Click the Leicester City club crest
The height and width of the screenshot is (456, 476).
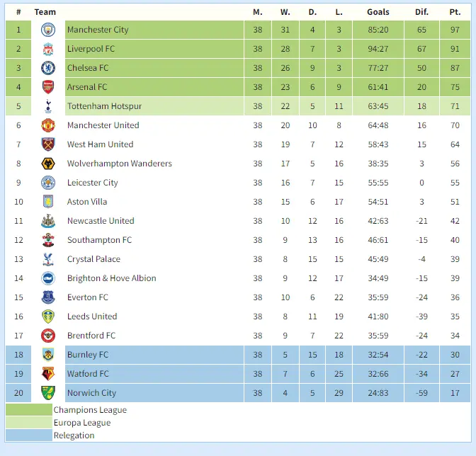point(47,183)
